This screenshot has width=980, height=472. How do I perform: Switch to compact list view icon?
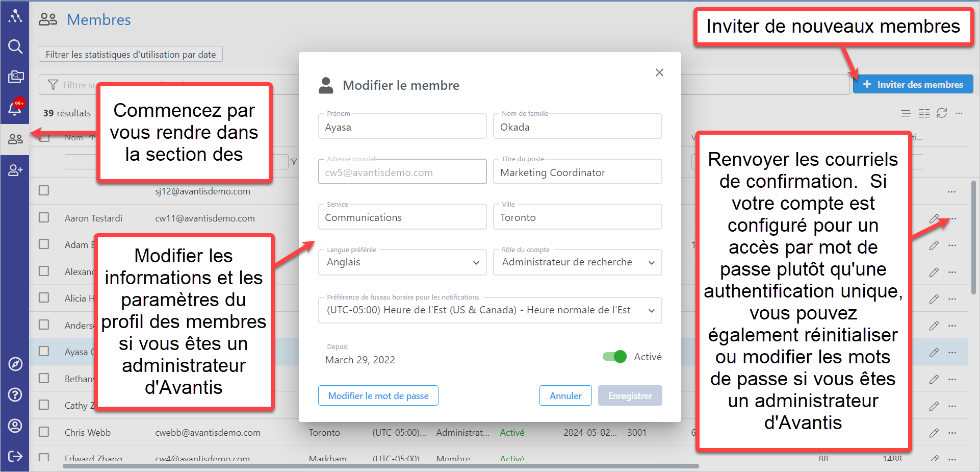point(906,113)
